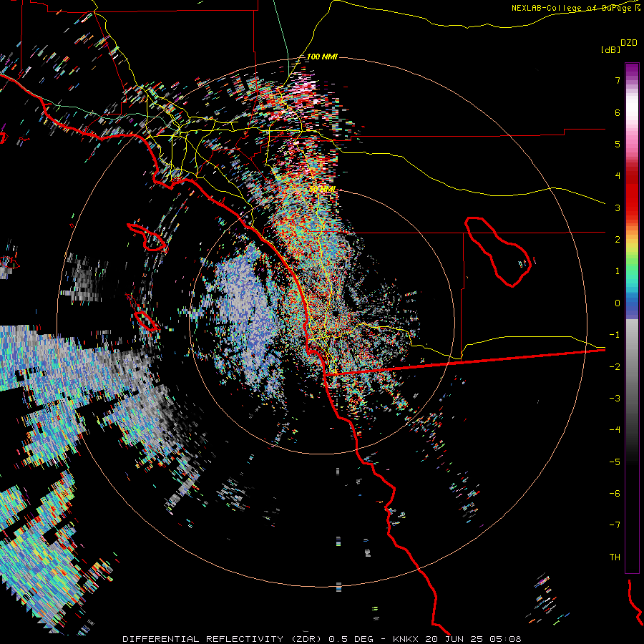644x644 pixels.
Task: Click the -4 dB scale label
Action: pyautogui.click(x=615, y=430)
